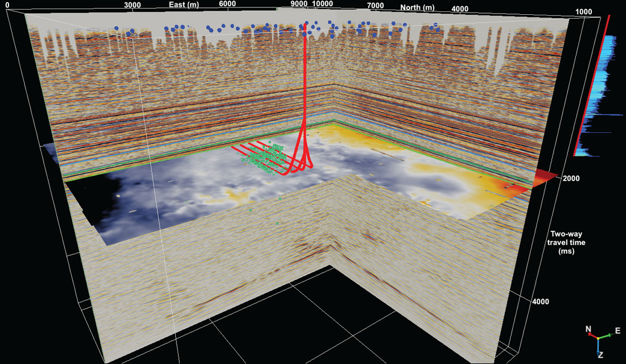
Task: Select the "Two-way travel time (ms)" label
Action: coord(566,242)
